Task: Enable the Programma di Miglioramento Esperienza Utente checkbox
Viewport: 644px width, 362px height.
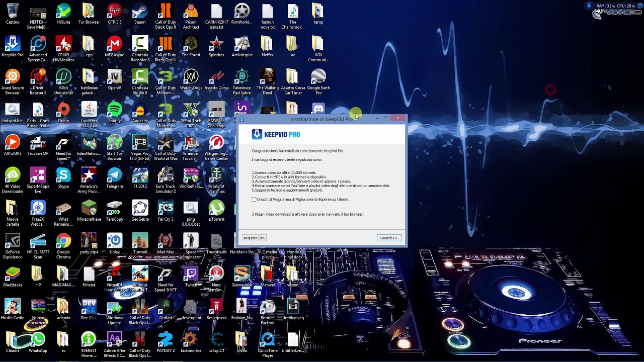Action: point(254,200)
